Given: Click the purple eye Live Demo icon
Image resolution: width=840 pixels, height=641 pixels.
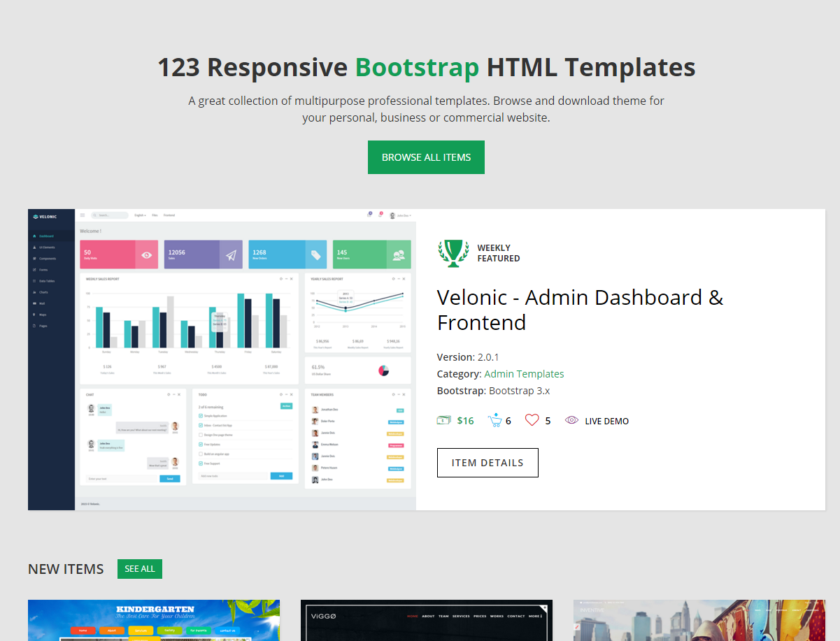Looking at the screenshot, I should point(571,420).
